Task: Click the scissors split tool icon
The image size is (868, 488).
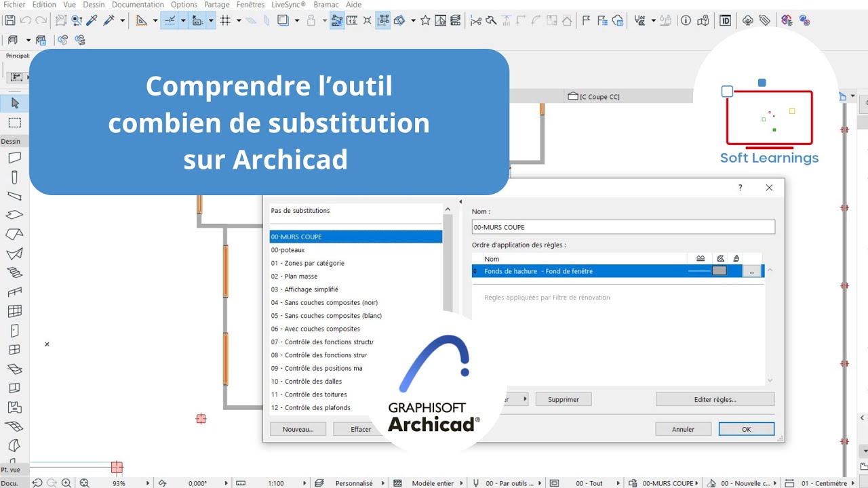Action: tap(476, 20)
